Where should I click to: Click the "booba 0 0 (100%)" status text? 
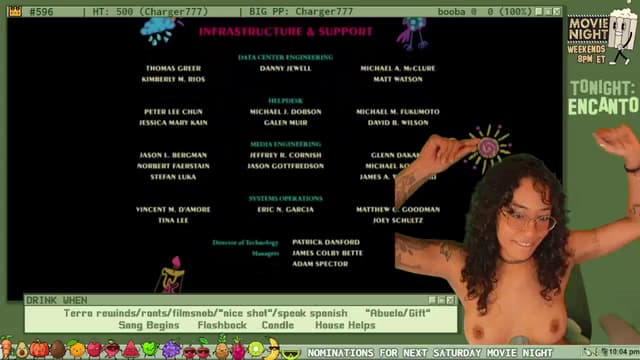tap(485, 12)
